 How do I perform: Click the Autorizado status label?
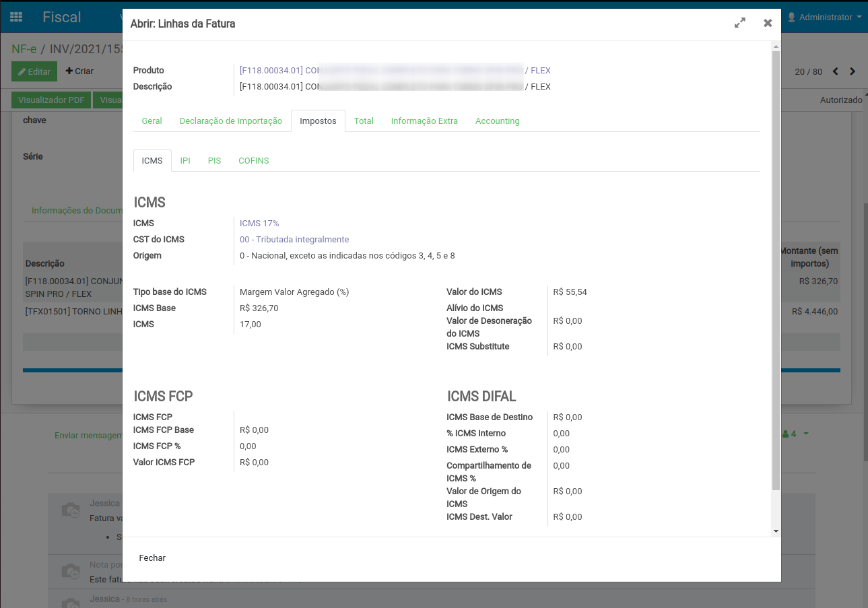841,100
